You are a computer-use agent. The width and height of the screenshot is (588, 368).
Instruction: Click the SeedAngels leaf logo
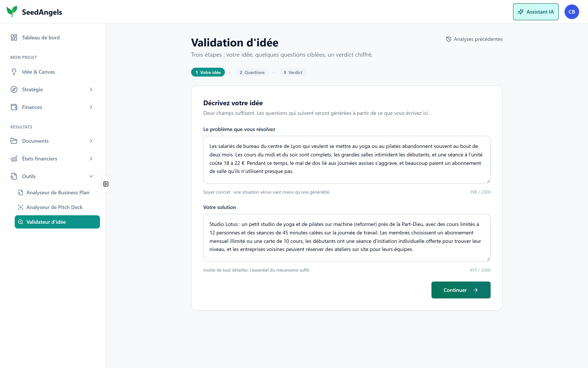tap(12, 12)
